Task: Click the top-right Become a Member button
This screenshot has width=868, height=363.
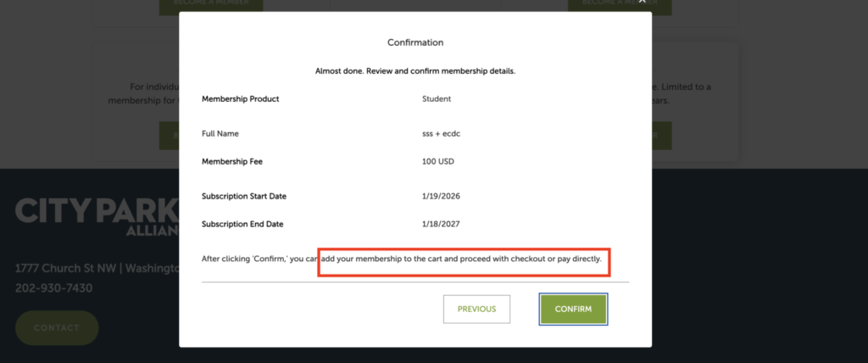Action: (620, 4)
